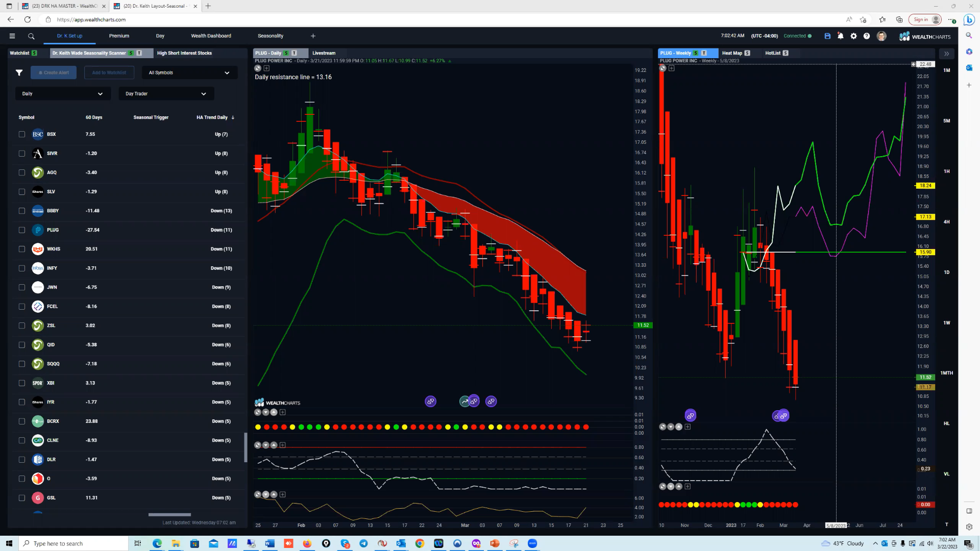Screen dimensions: 980x551
Task: Switch to the Seasonality workspace tab
Action: [271, 36]
